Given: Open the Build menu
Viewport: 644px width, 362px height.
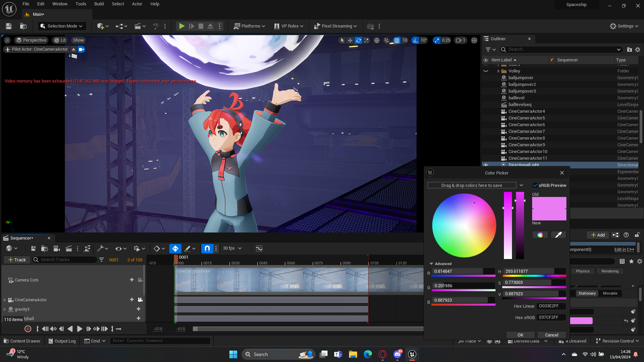Looking at the screenshot, I should tap(99, 4).
